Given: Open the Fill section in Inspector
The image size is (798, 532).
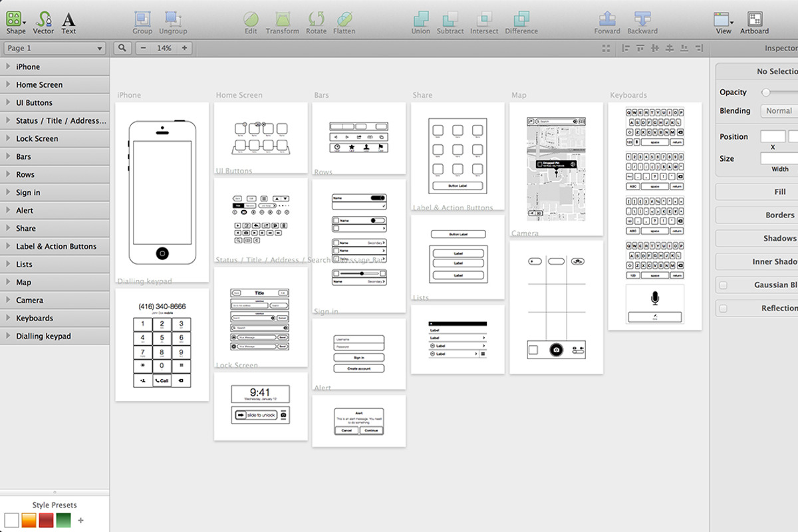Looking at the screenshot, I should pyautogui.click(x=757, y=192).
